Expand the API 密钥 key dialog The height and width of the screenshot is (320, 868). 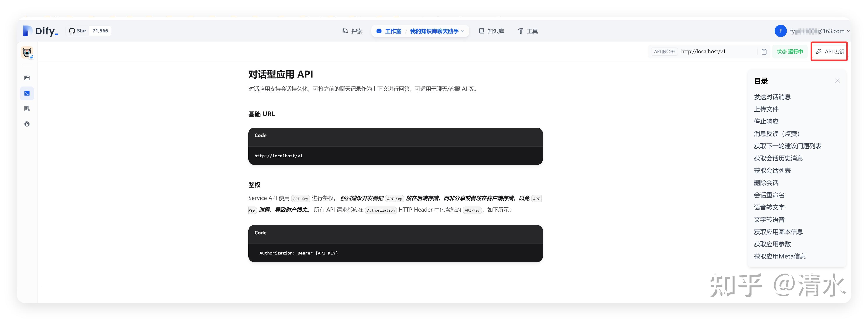(x=829, y=51)
